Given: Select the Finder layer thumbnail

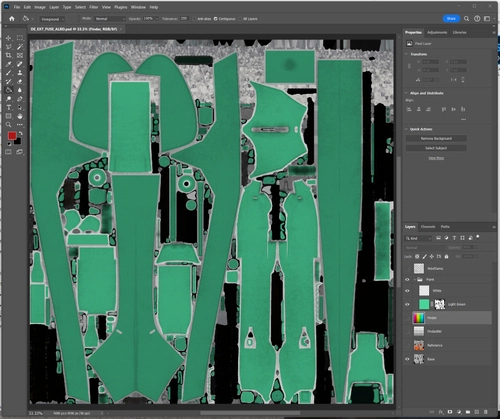Looking at the screenshot, I should coord(419,318).
